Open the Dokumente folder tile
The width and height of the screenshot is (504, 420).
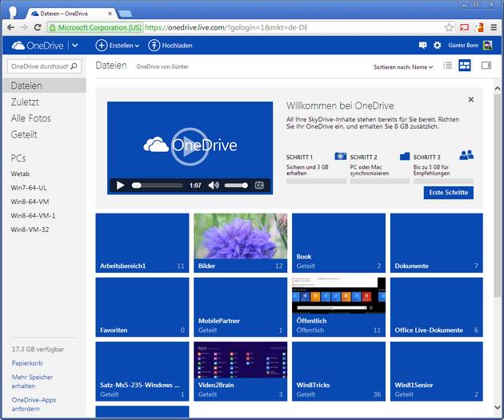437,243
